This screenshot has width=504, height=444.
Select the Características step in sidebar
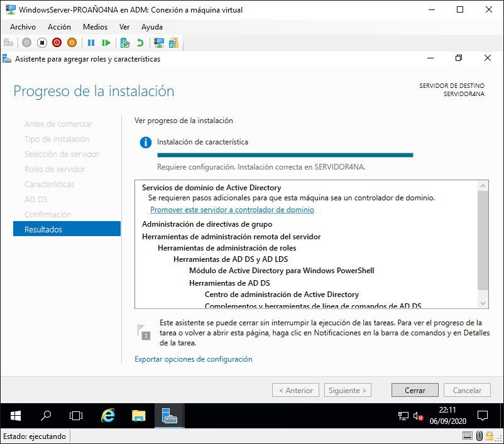coord(49,185)
